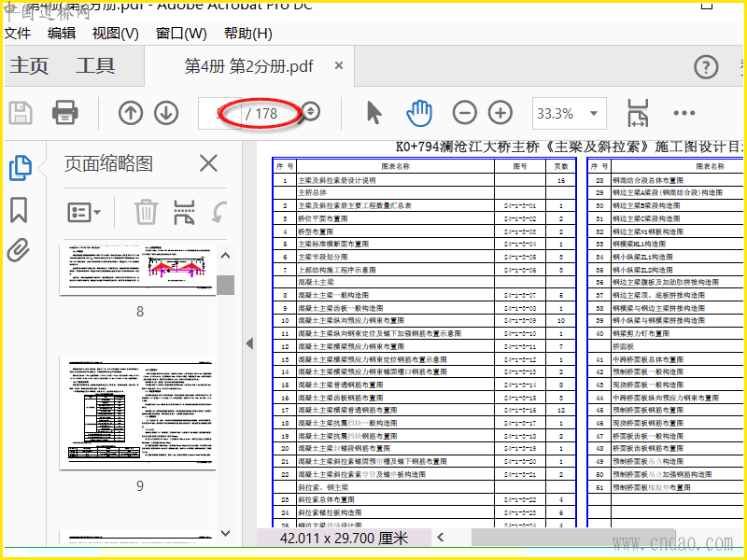This screenshot has width=747, height=560.
Task: Click row 桥型布置图
Action: pos(424,231)
